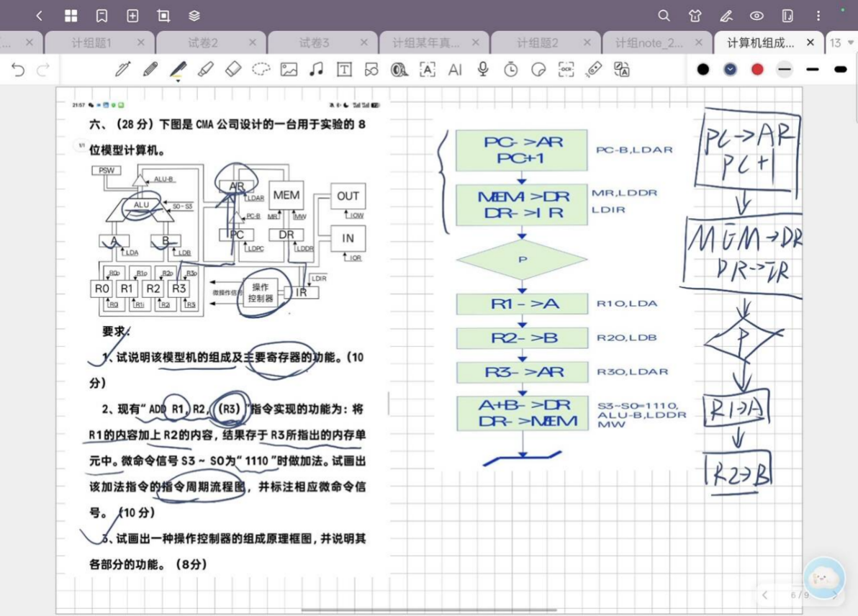Choose the highlighter tool
This screenshot has height=616, width=858.
tap(205, 69)
